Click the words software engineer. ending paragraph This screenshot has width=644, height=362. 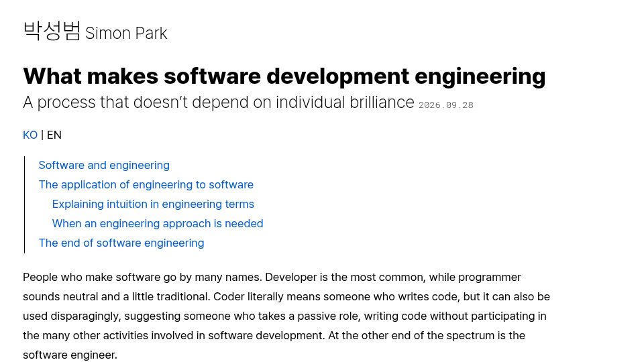pyautogui.click(x=70, y=355)
